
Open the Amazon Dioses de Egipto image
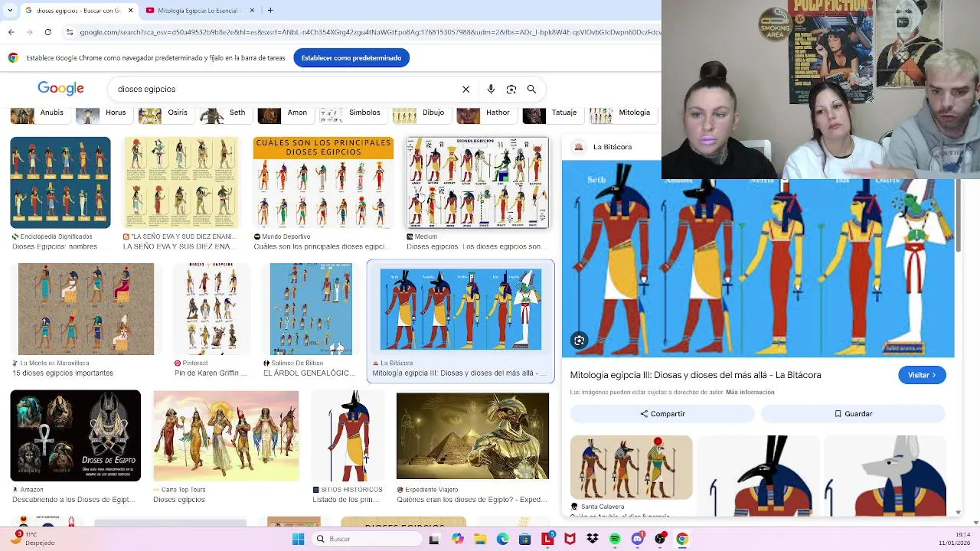pyautogui.click(x=75, y=435)
